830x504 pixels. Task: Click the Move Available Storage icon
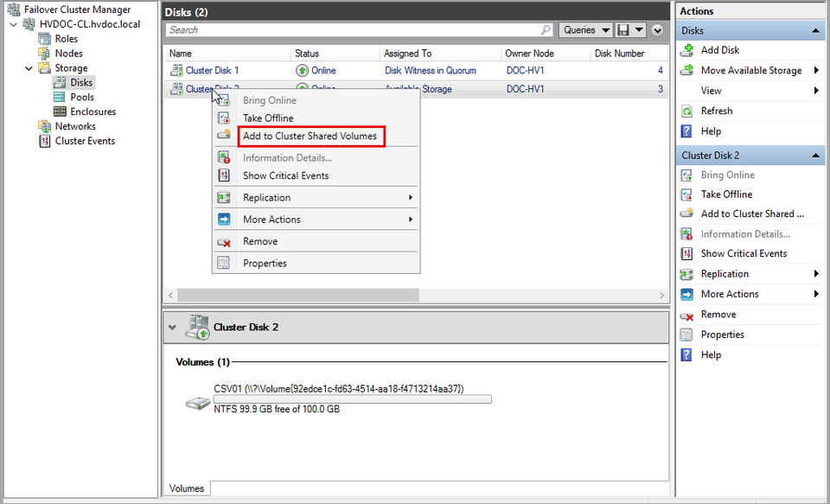(686, 70)
